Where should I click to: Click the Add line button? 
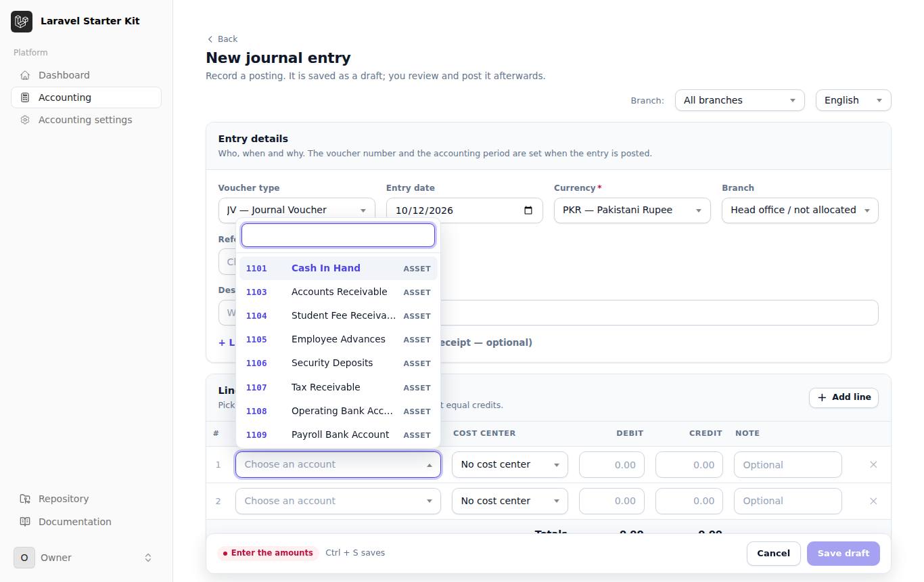[x=844, y=397]
